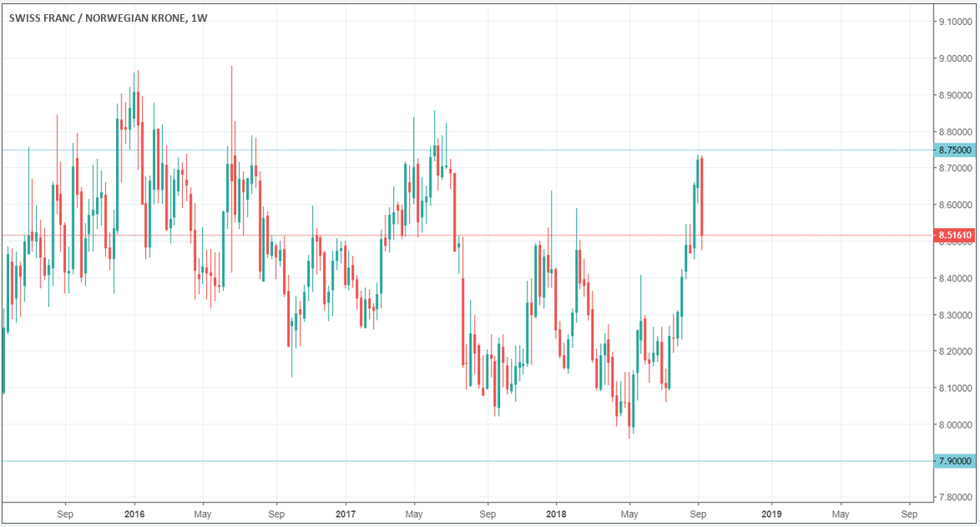Click the May label after 2019
This screenshot has height=527, width=980.
click(841, 514)
